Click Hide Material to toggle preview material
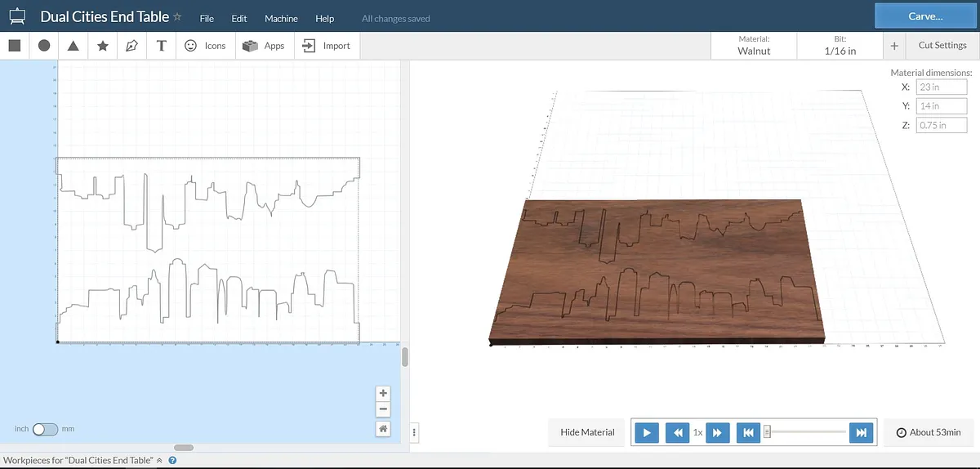980x469 pixels. tap(587, 432)
